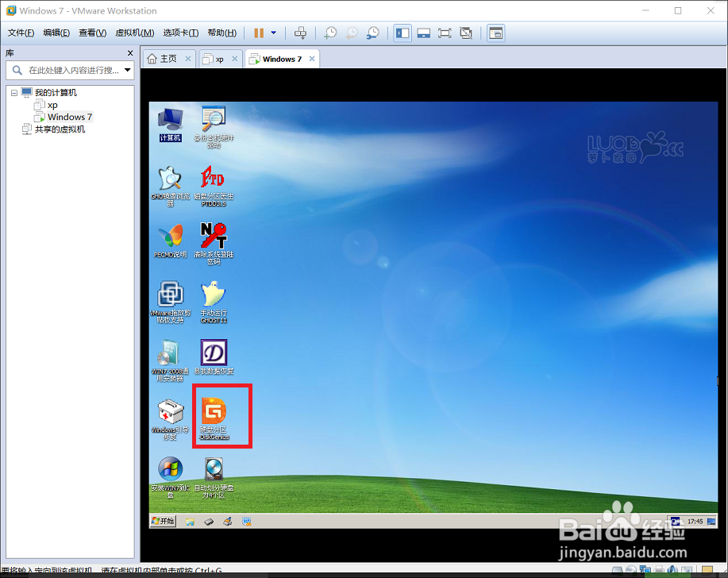Open the PTDD3.5 disk partition doctor icon
Image resolution: width=728 pixels, height=578 pixels.
point(214,185)
